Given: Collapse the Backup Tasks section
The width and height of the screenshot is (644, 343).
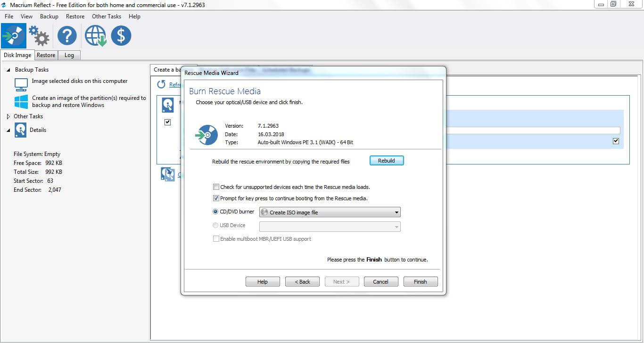Looking at the screenshot, I should pos(8,70).
